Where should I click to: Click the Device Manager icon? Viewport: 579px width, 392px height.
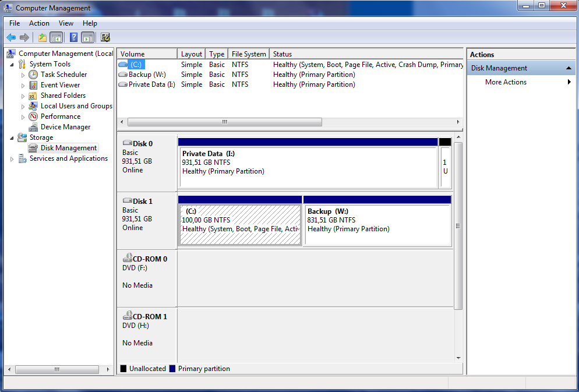point(33,127)
